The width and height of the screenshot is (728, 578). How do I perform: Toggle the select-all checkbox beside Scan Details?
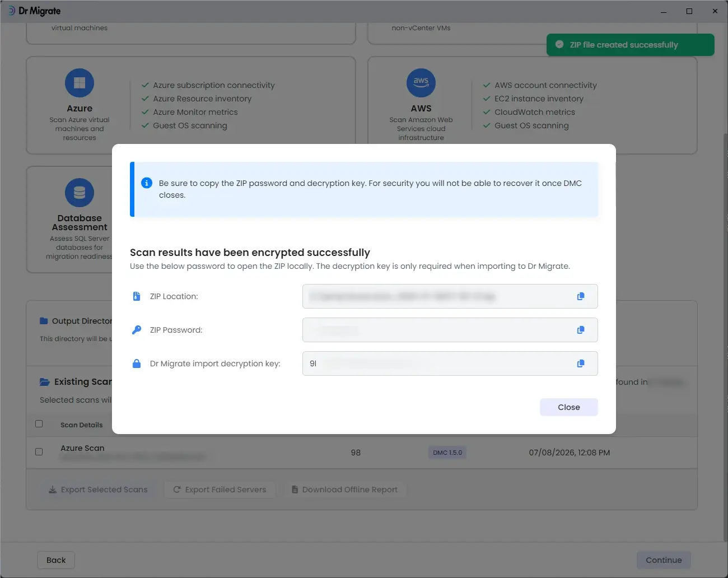pos(39,424)
